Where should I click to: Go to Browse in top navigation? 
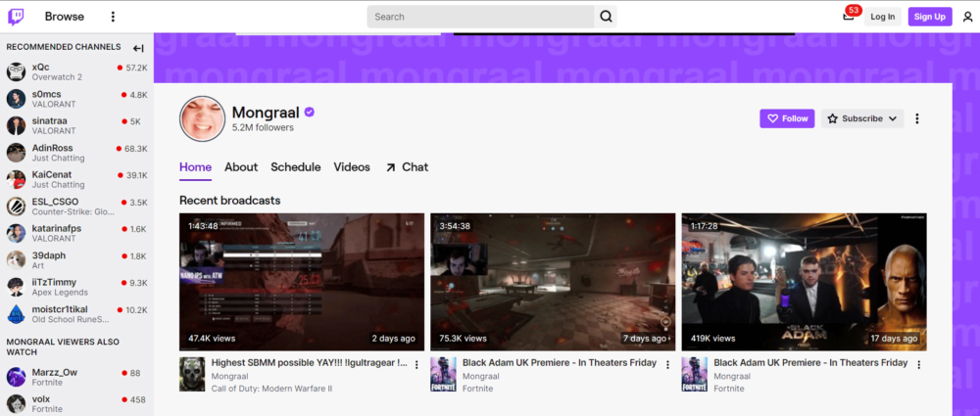click(65, 17)
